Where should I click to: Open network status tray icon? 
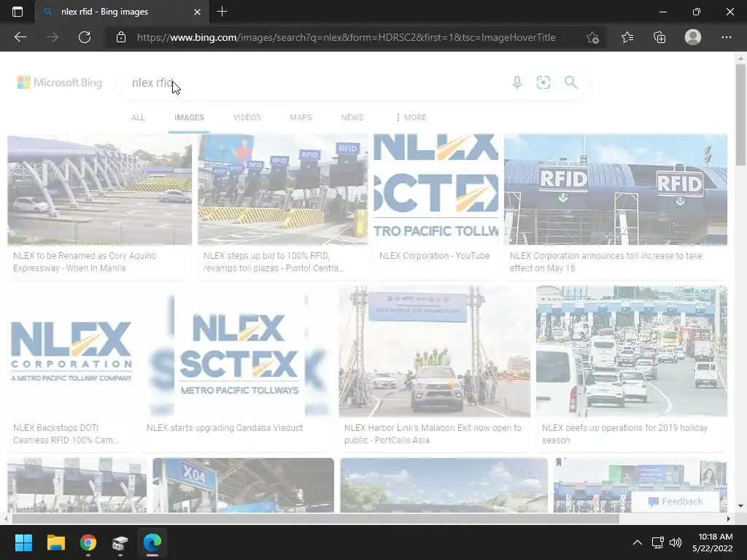click(x=658, y=542)
